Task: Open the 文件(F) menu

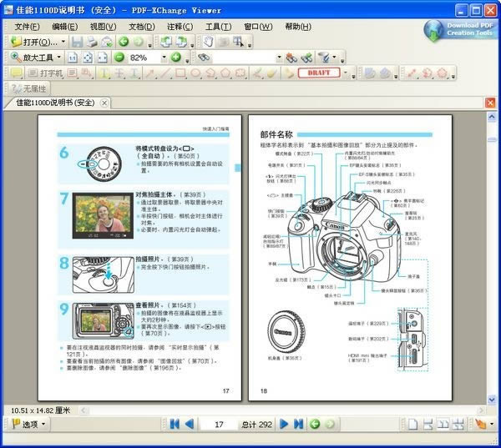Action: [28, 27]
